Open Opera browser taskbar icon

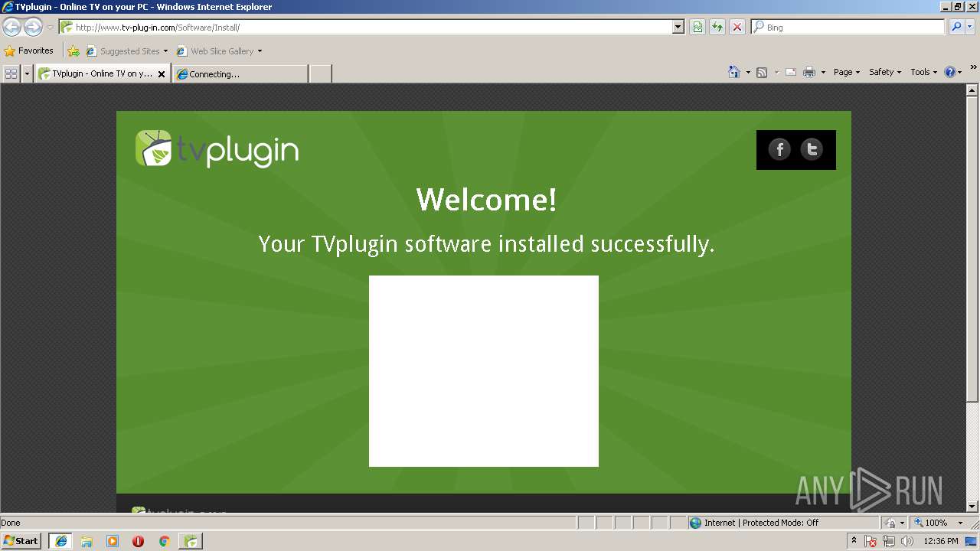coord(138,541)
